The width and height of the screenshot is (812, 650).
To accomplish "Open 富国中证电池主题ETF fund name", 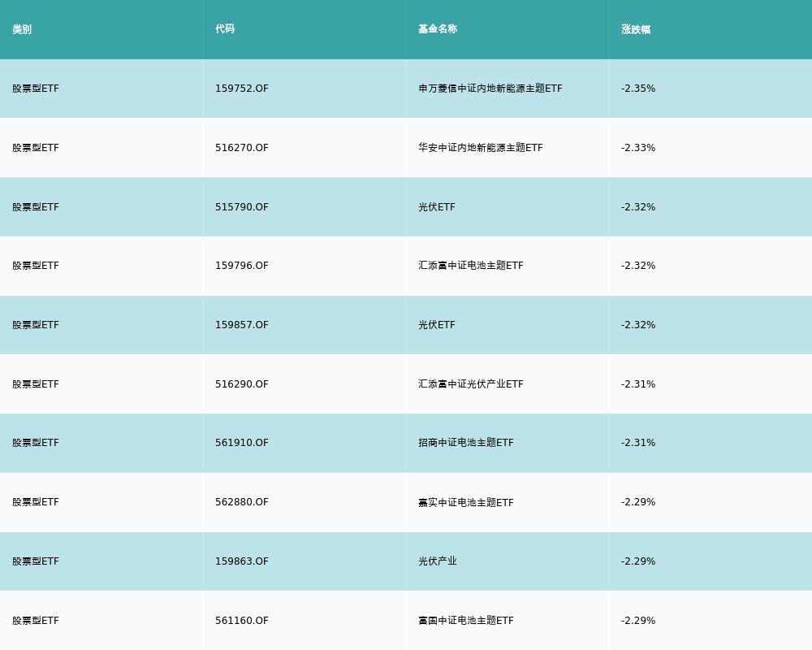I will click(x=466, y=621).
